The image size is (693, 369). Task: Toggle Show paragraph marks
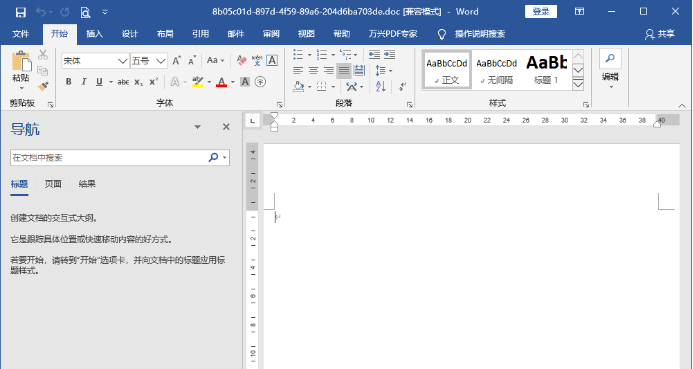402,86
